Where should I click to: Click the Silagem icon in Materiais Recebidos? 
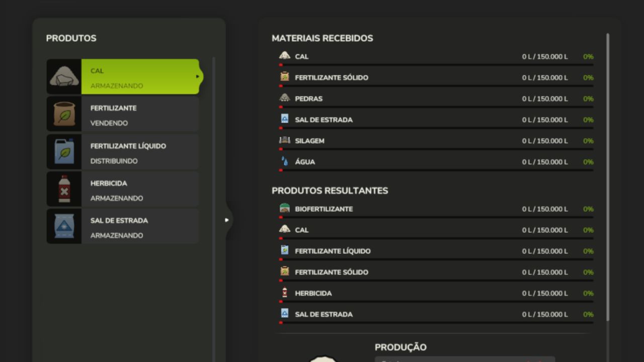pos(285,140)
